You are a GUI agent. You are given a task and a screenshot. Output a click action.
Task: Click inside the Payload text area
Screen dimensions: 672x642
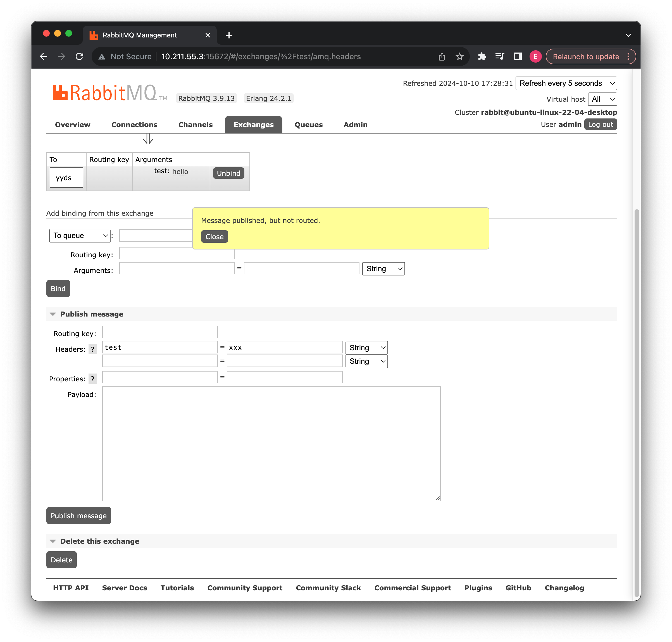271,443
